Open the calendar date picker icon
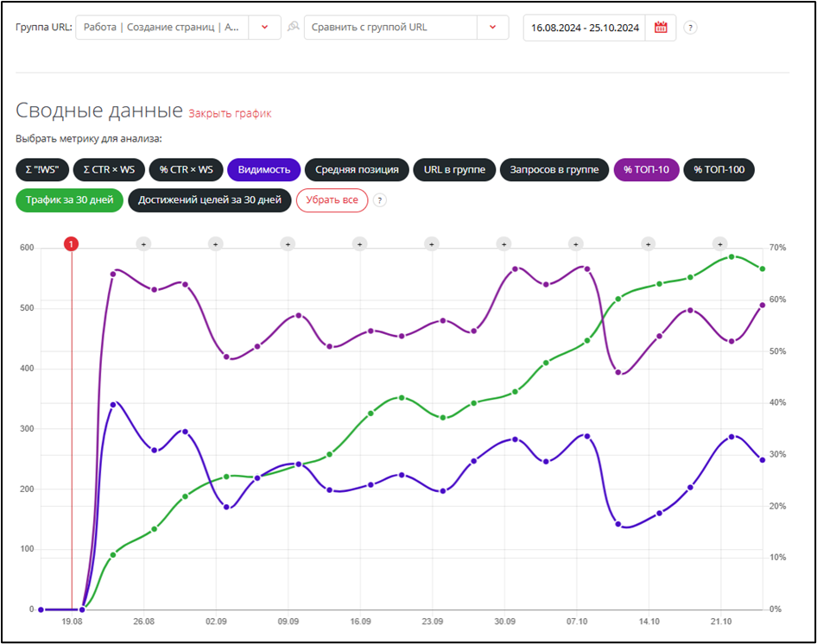 pos(661,28)
